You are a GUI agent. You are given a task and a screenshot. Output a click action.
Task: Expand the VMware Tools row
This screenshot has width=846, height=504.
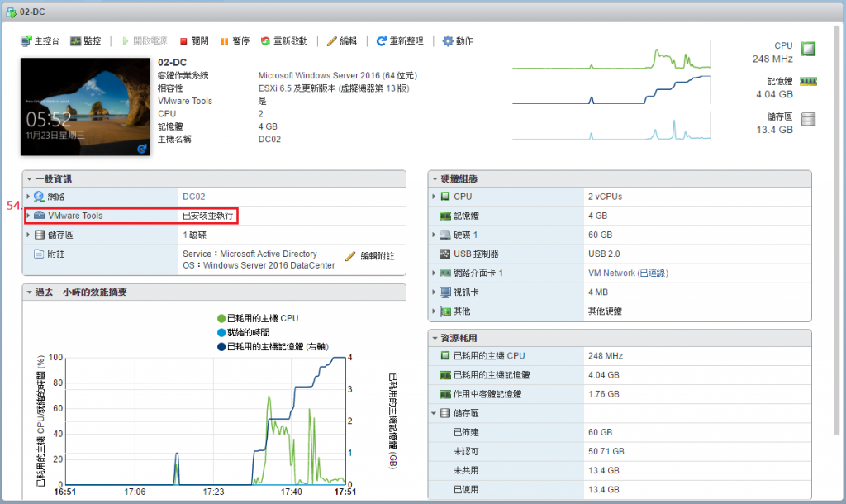(x=28, y=216)
